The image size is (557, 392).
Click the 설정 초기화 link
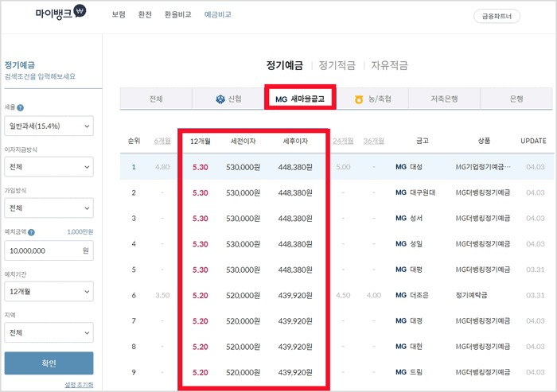(79, 385)
